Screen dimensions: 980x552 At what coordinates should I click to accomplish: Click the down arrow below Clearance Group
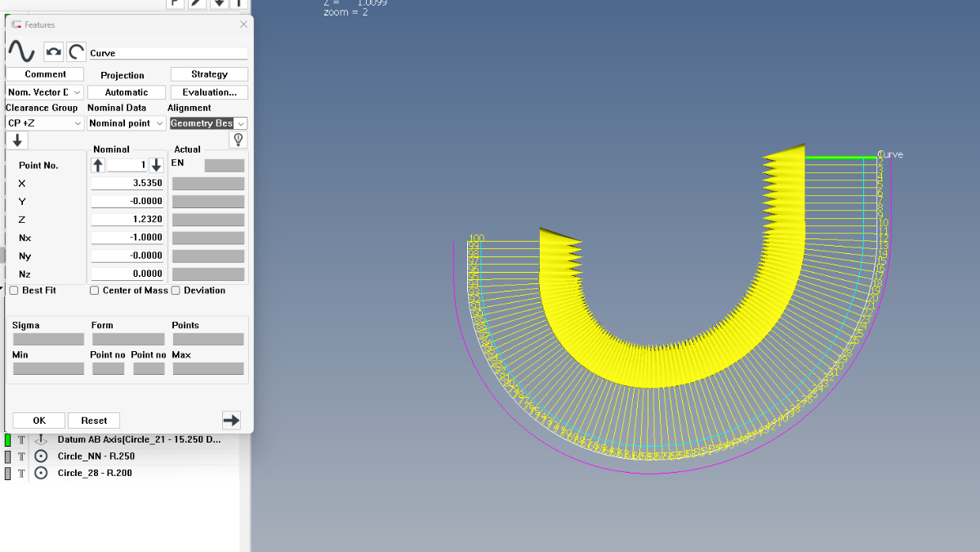point(16,140)
